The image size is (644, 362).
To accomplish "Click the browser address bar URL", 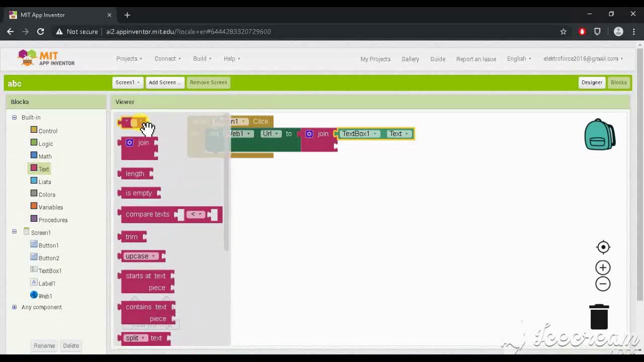I will 188,32.
